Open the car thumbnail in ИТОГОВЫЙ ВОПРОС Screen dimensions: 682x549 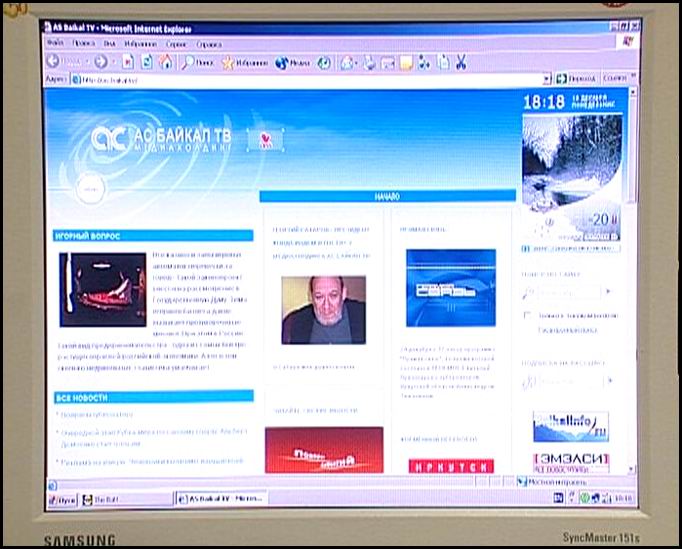(103, 290)
